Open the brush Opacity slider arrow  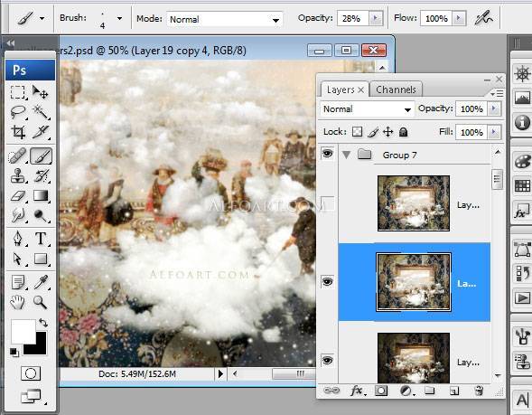375,18
